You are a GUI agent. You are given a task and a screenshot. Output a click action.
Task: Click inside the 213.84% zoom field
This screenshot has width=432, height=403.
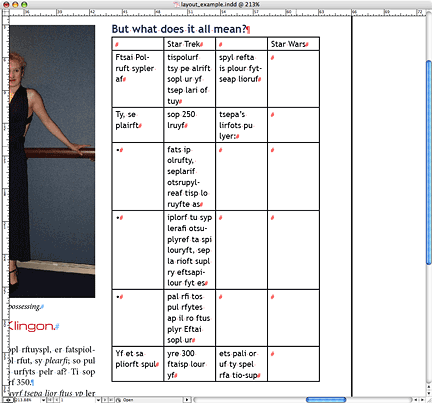[27, 400]
